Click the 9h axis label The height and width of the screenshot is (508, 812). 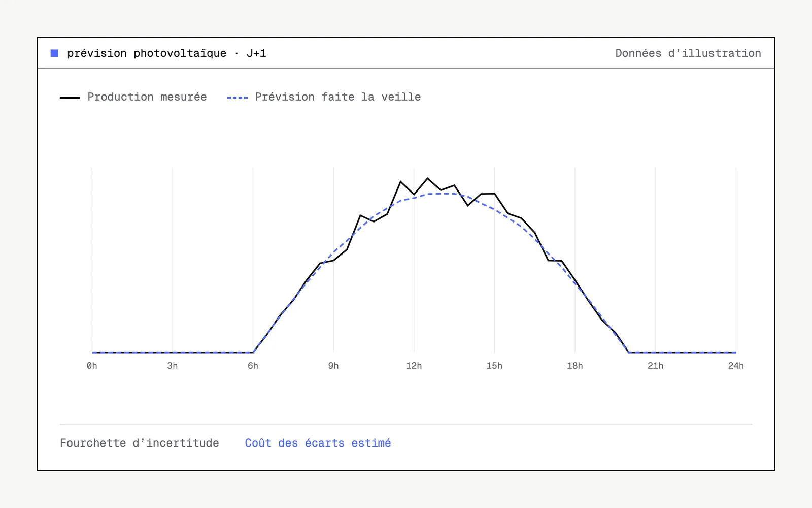tap(333, 366)
